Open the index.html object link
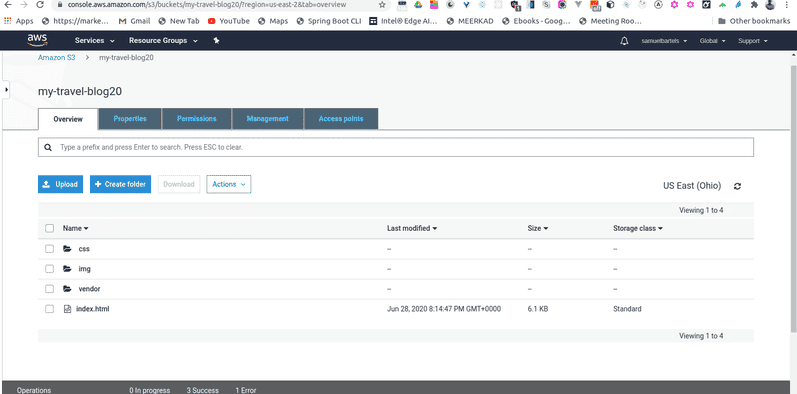797x394 pixels. click(x=93, y=309)
